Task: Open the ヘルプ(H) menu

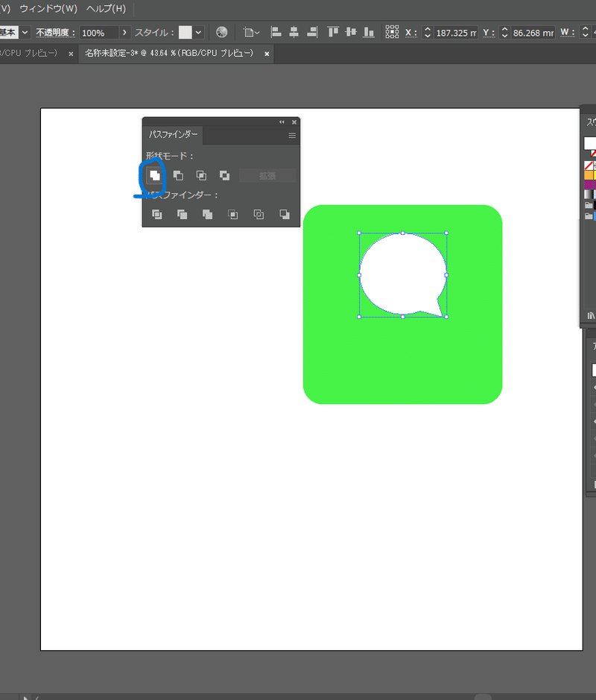Action: [x=107, y=8]
